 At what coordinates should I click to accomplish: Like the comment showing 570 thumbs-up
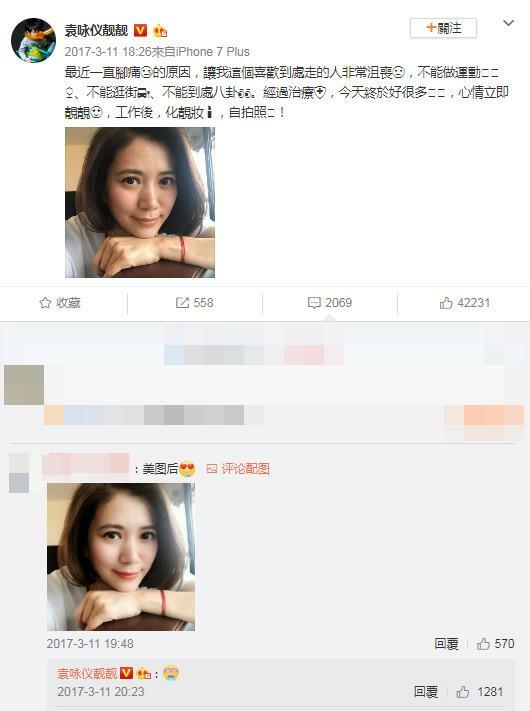coord(495,643)
